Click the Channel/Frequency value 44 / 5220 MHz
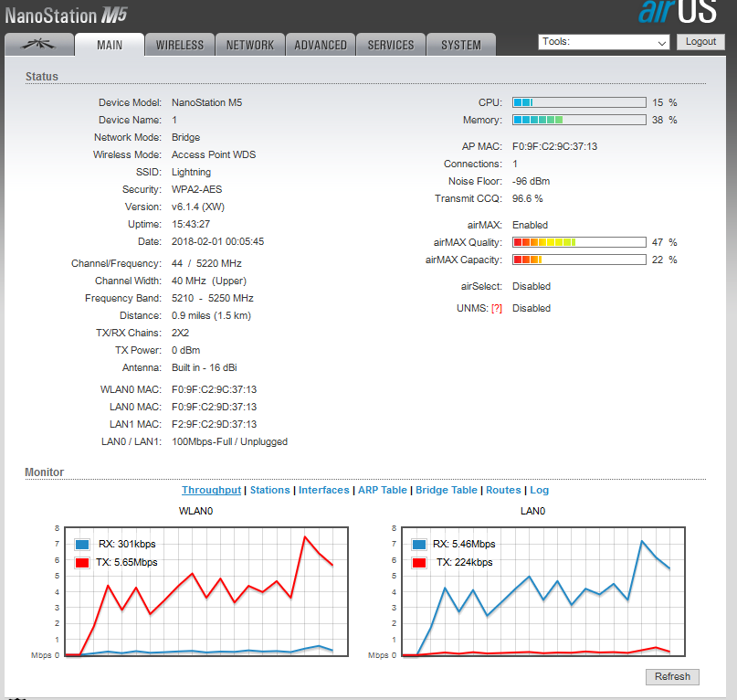Image resolution: width=737 pixels, height=700 pixels. [x=206, y=263]
